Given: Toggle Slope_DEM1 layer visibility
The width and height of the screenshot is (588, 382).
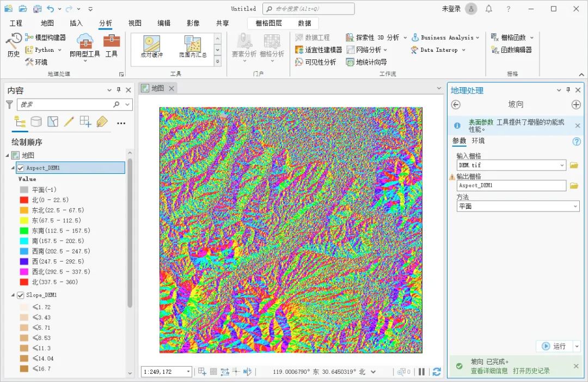Looking at the screenshot, I should [21, 295].
